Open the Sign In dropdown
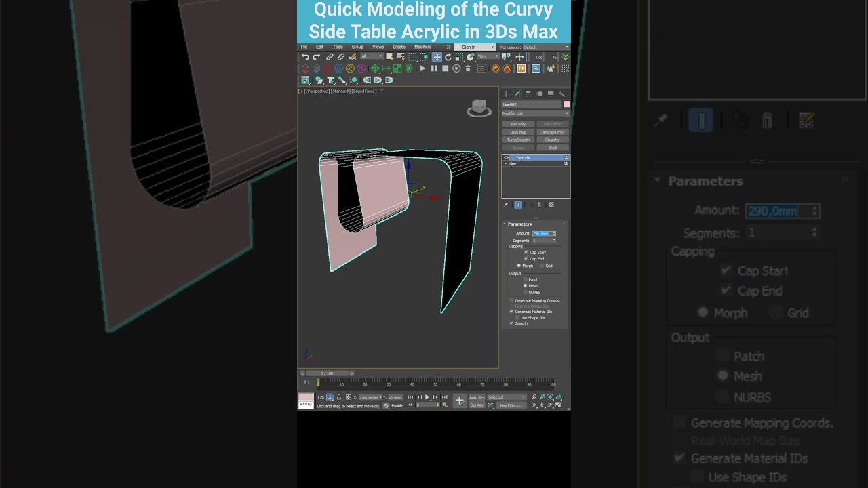Image resolution: width=868 pixels, height=488 pixels. click(475, 47)
